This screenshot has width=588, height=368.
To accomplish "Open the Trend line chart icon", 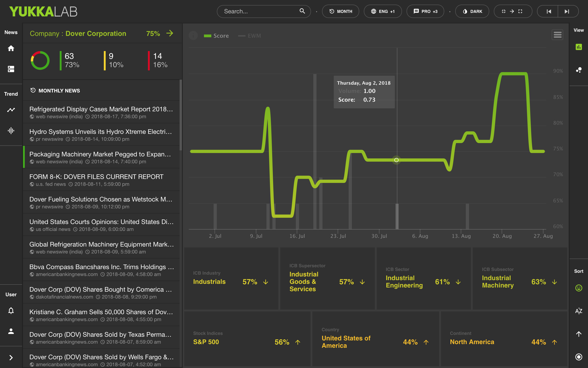I will tap(11, 110).
